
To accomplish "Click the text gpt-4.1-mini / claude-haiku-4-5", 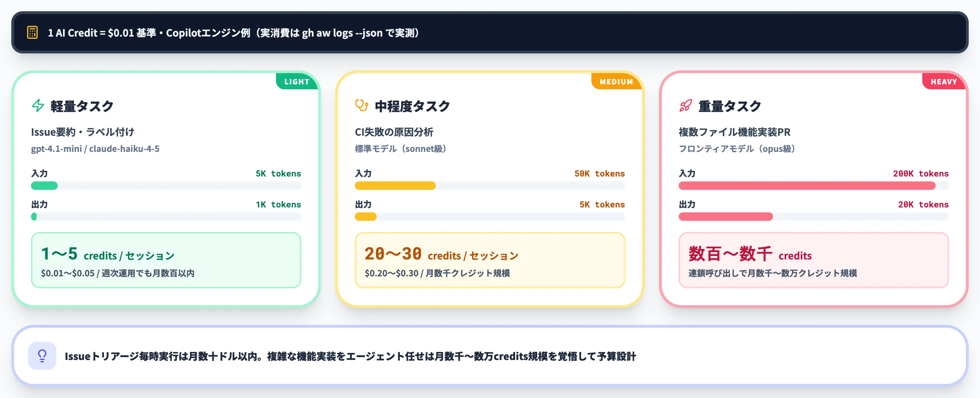I will pyautogui.click(x=95, y=149).
